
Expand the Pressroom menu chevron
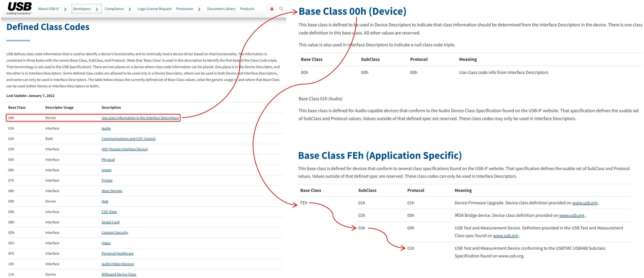pyautogui.click(x=199, y=9)
